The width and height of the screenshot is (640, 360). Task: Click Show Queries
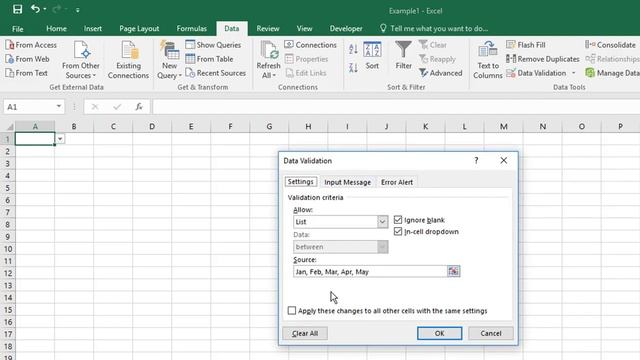(x=213, y=45)
